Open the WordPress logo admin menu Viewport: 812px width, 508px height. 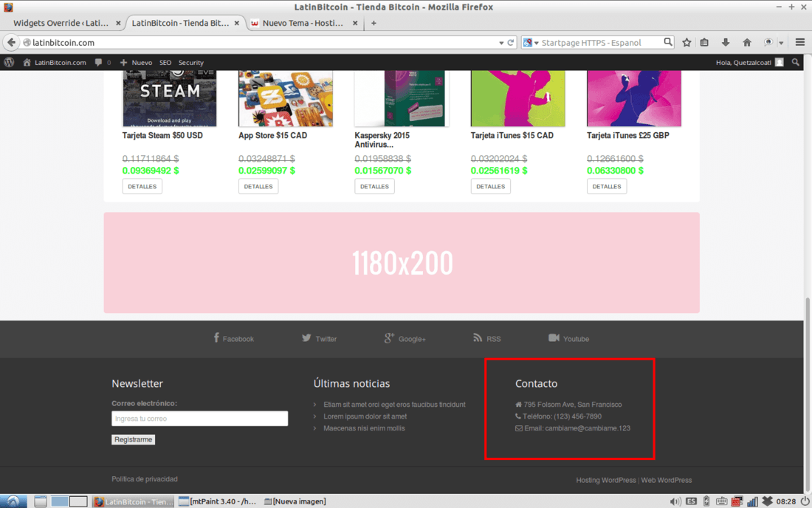[10, 62]
